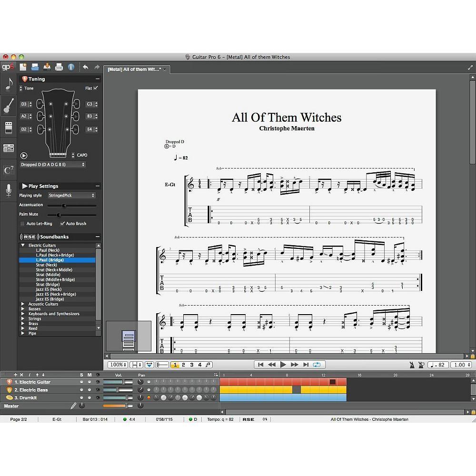Click the open file icon
Screen dimensions: 476x476
coord(35,67)
